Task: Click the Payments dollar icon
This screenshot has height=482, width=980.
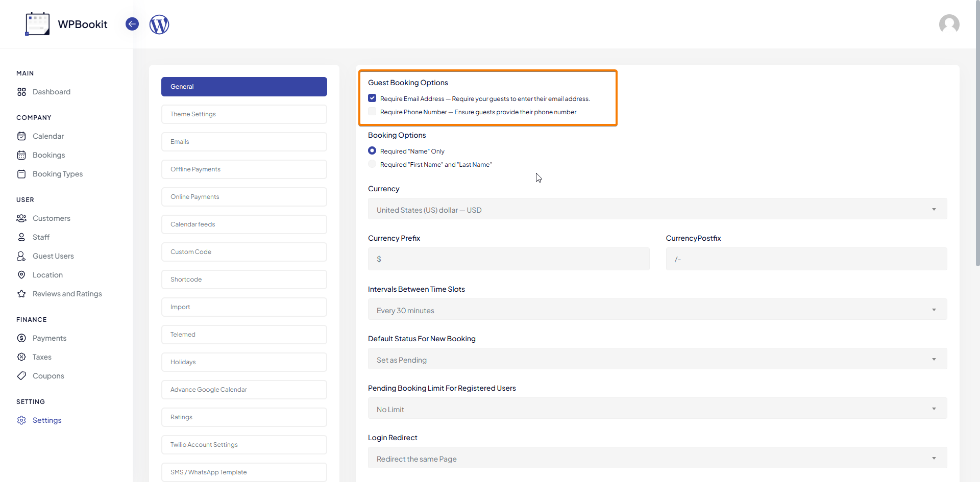Action: pyautogui.click(x=21, y=338)
